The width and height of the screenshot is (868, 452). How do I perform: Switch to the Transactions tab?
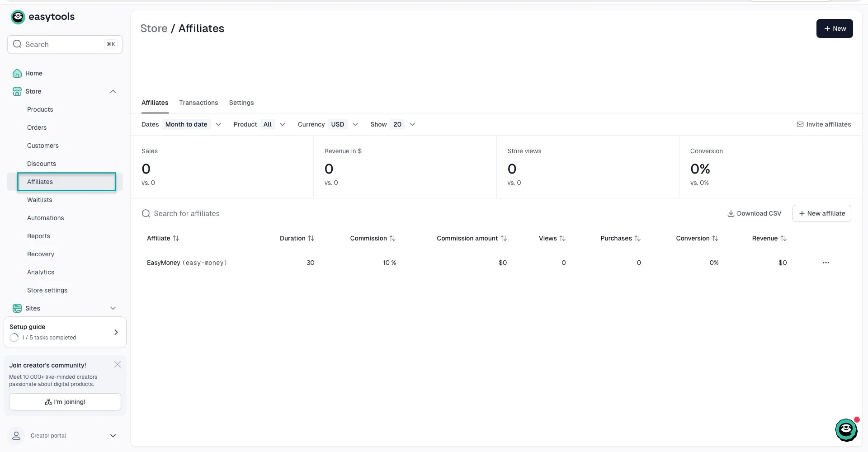(198, 103)
